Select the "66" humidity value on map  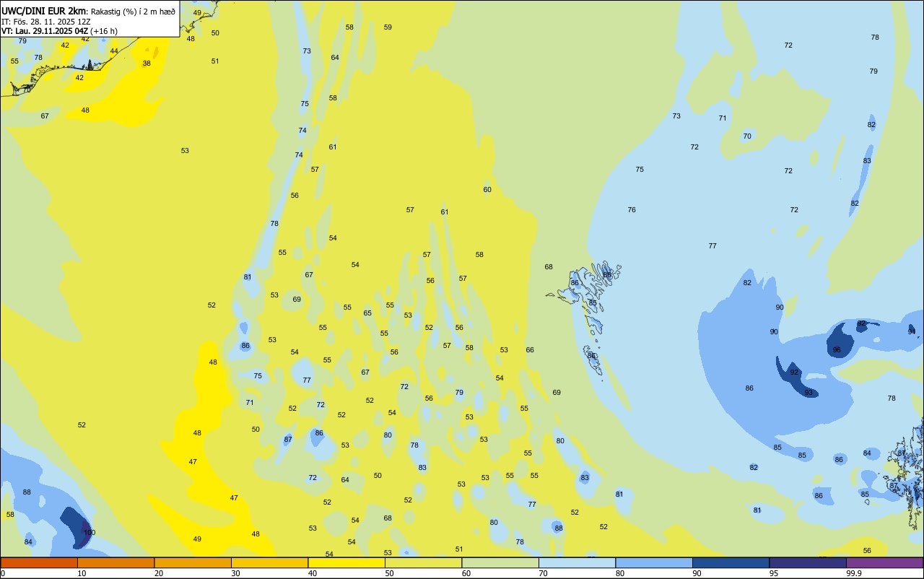530,350
